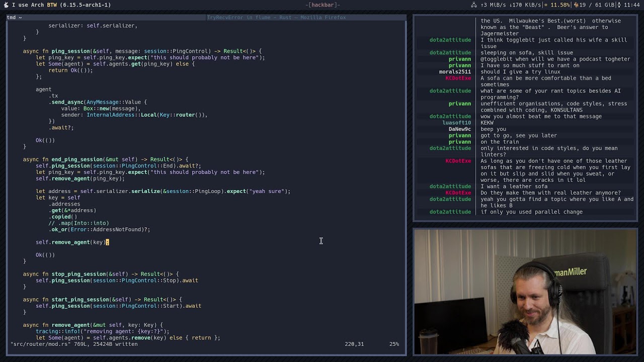Click the rabbit logo icon in top bar
The image size is (644, 362).
click(x=6, y=5)
